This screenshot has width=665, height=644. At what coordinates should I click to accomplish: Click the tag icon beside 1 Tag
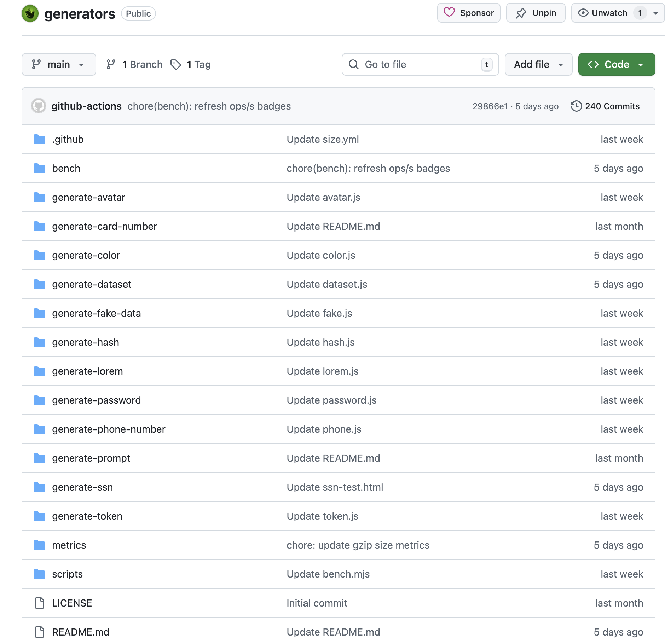click(176, 64)
